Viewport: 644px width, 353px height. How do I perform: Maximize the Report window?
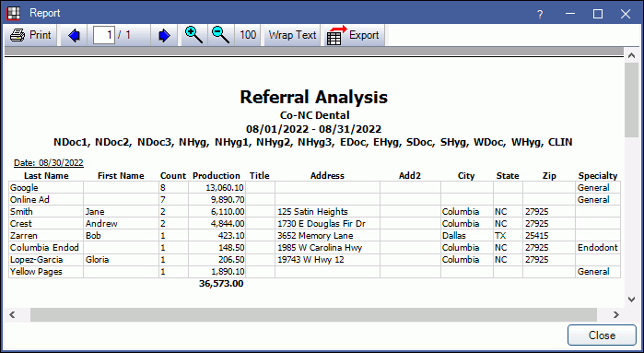point(598,14)
